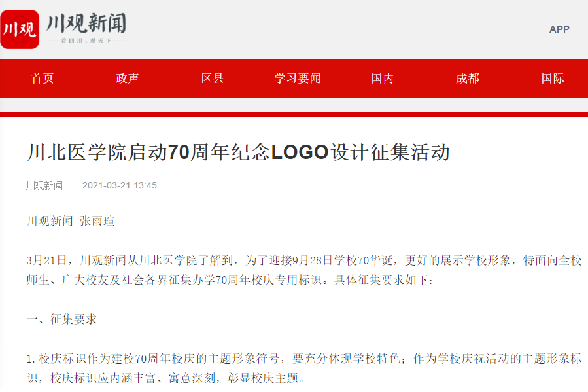The height and width of the screenshot is (392, 588).
Task: Switch to the 国内 news section
Action: click(x=382, y=79)
